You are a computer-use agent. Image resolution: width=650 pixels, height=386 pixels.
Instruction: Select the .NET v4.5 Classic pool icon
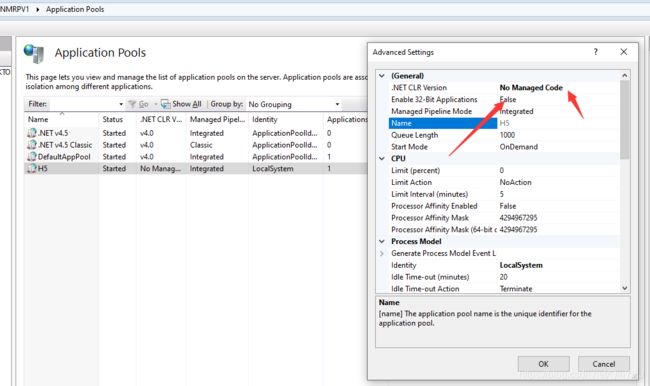point(32,145)
